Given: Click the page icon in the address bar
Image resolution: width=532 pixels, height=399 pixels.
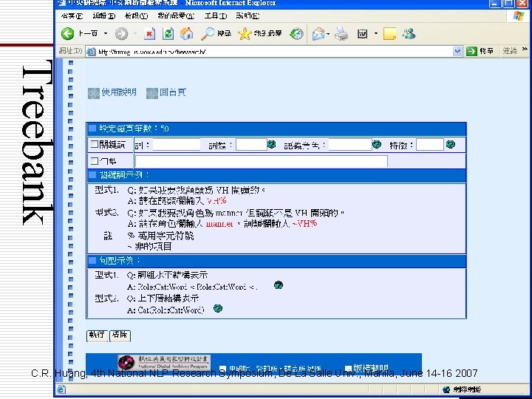Looking at the screenshot, I should pyautogui.click(x=91, y=52).
